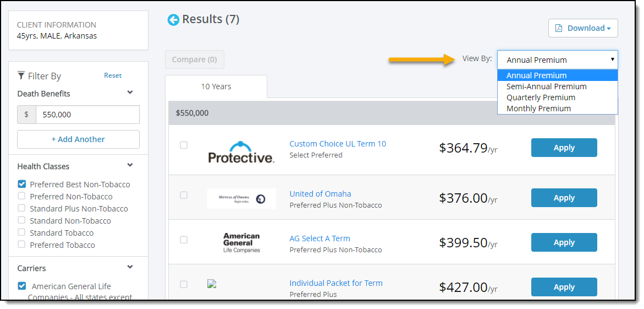Tick the compare checkbox for Protective plan
This screenshot has height=309, width=644.
pos(184,145)
